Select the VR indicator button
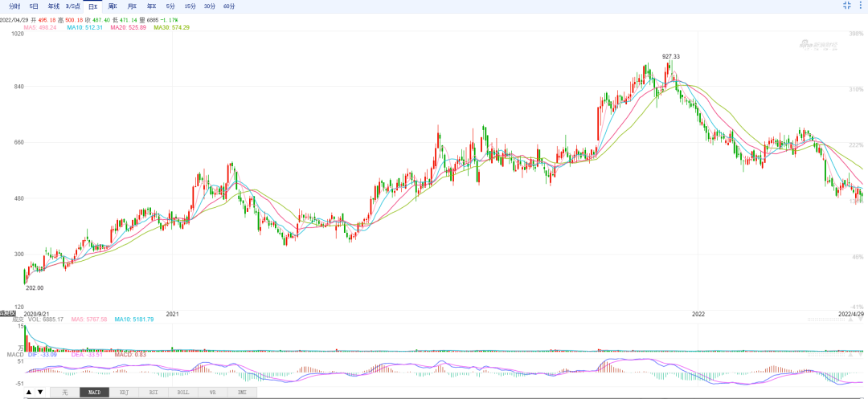 pyautogui.click(x=212, y=393)
